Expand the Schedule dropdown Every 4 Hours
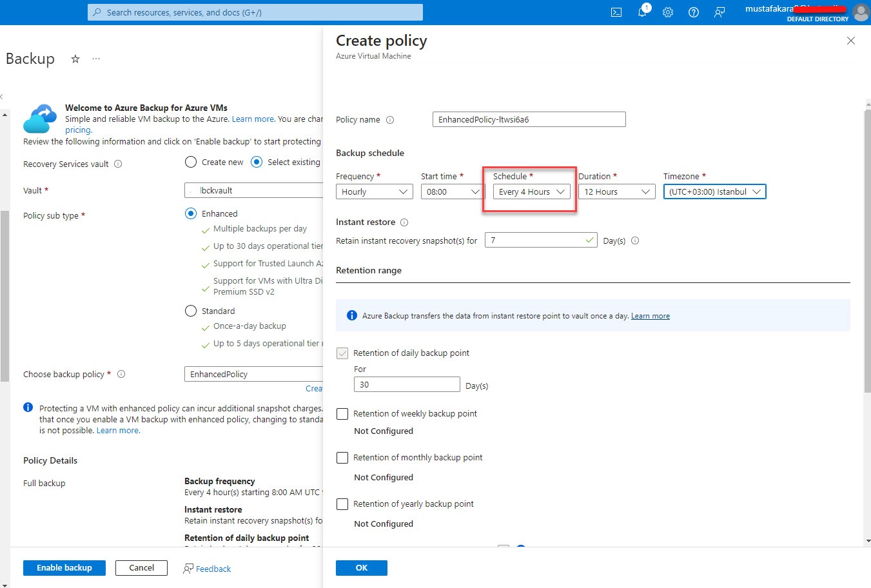The image size is (871, 588). pos(531,191)
